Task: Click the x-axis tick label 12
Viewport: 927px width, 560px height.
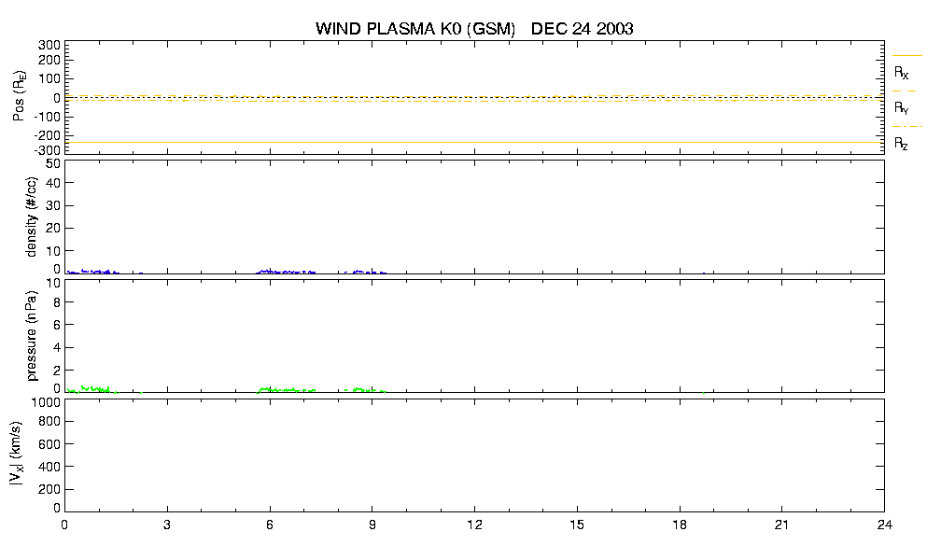Action: click(x=474, y=525)
